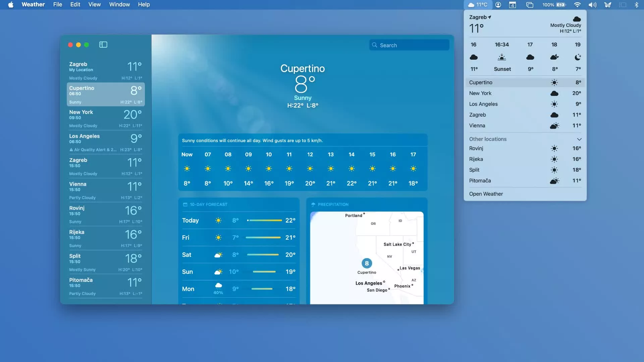Click the Search field in Weather window
Screen dimensions: 644x362
pos(409,45)
